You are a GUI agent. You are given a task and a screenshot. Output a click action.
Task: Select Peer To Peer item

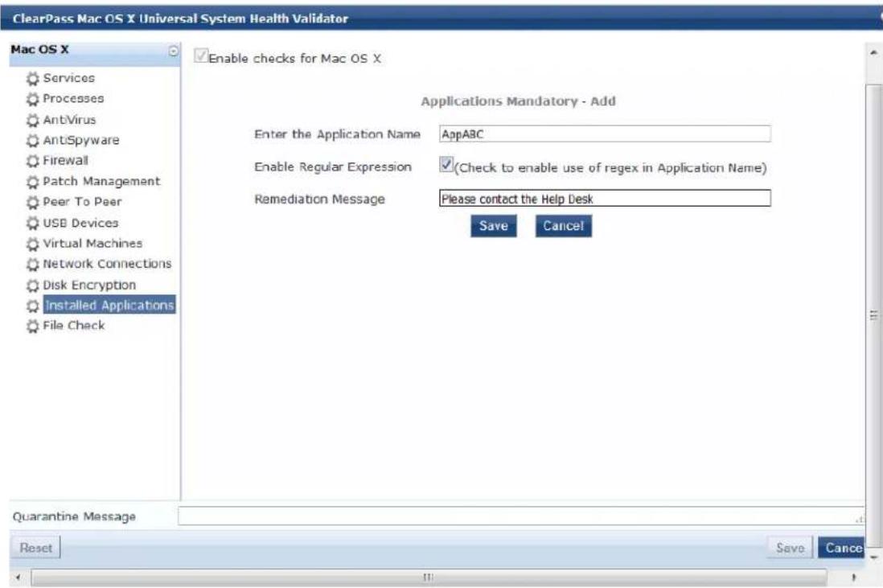pyautogui.click(x=82, y=202)
